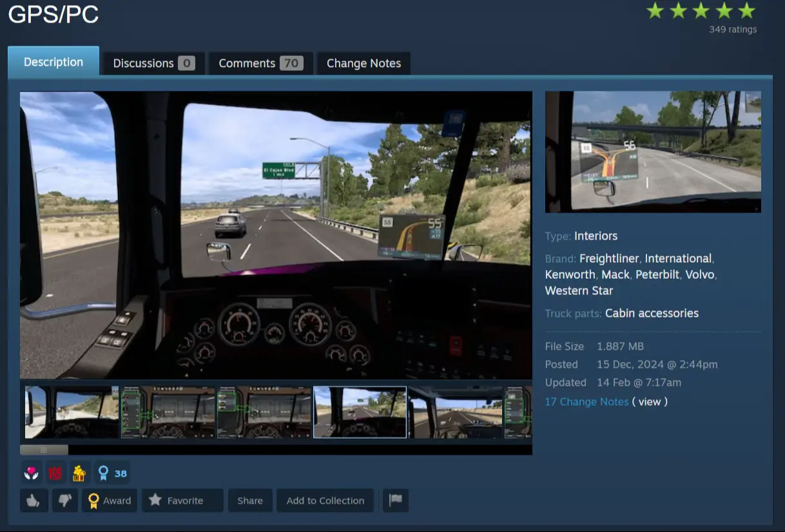This screenshot has height=532, width=785.
Task: Open the large GPS preview image on right
Action: click(x=653, y=152)
